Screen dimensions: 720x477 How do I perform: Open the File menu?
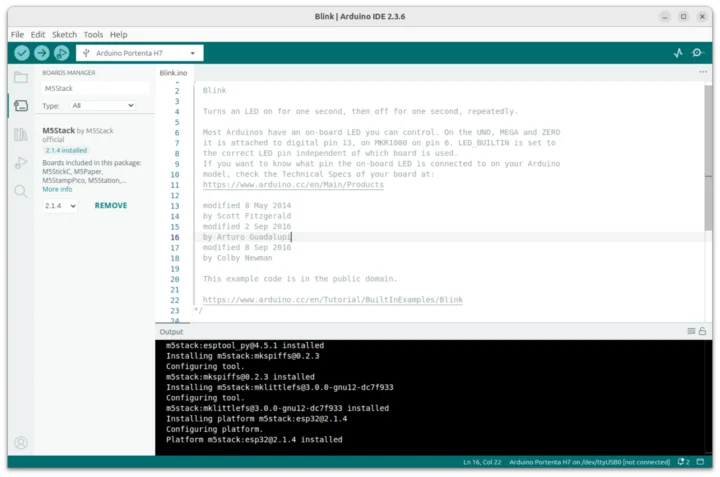(17, 34)
